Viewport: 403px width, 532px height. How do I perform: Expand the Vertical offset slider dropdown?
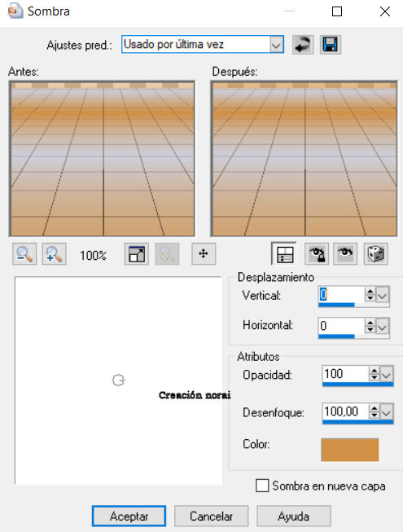(383, 295)
